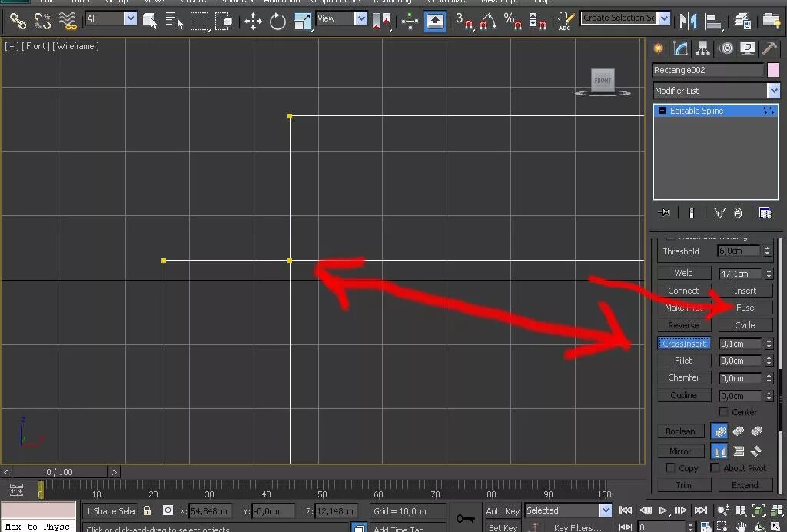Activate the Select and Scale tool
The height and width of the screenshot is (532, 787).
click(x=303, y=21)
